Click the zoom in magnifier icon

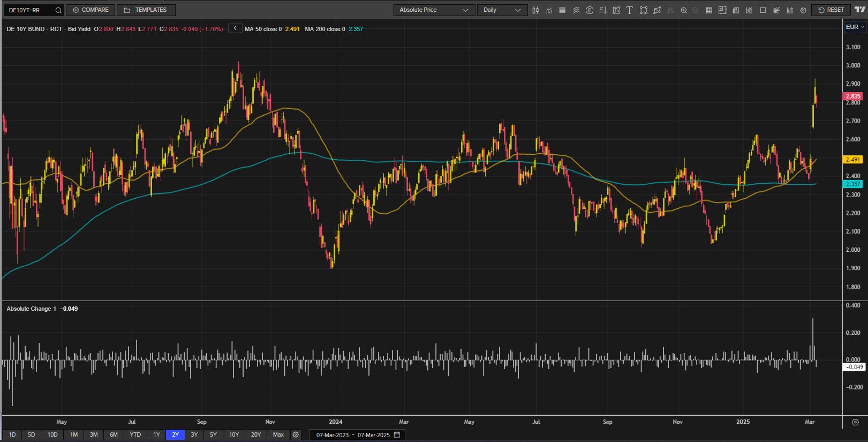[684, 10]
